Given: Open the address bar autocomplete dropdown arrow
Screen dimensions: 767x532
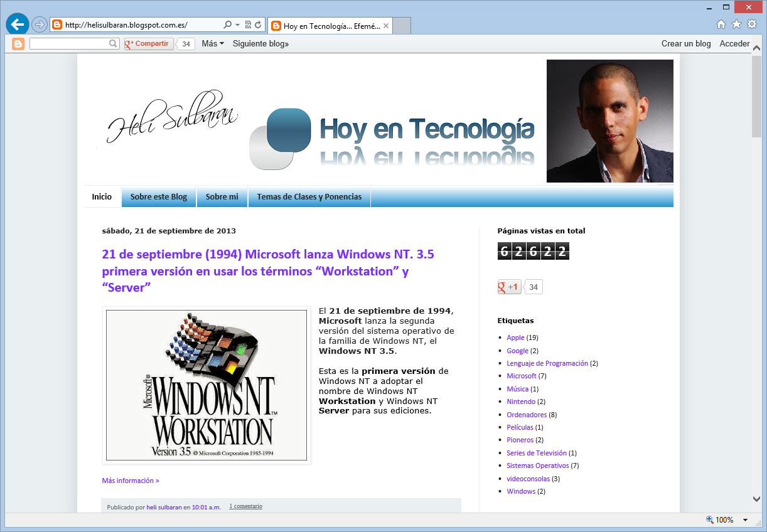Looking at the screenshot, I should point(237,25).
